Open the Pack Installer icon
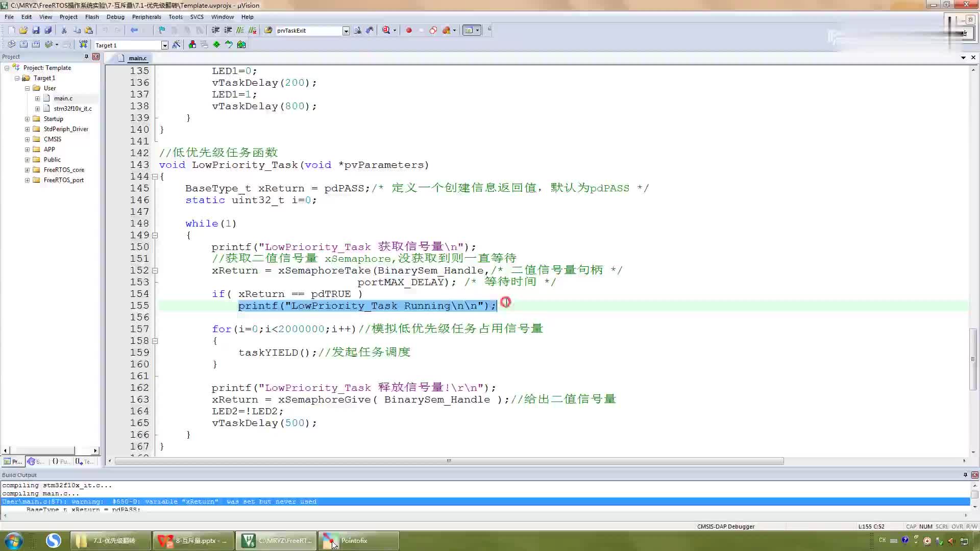 (x=241, y=44)
